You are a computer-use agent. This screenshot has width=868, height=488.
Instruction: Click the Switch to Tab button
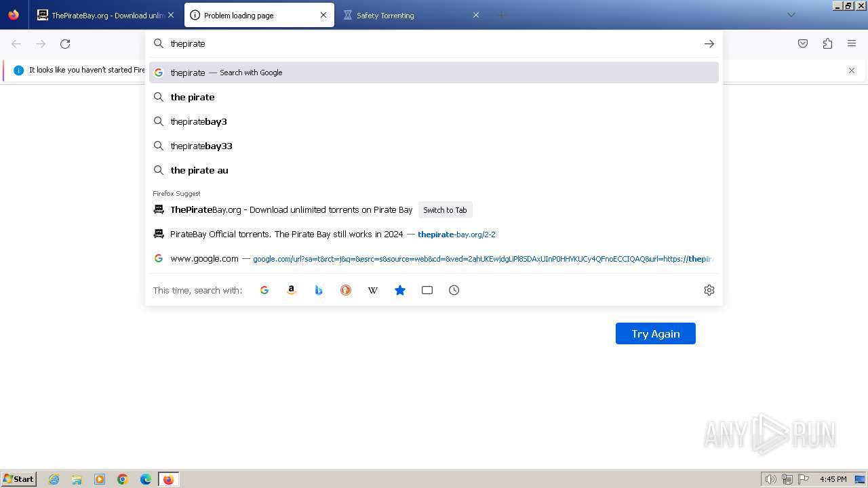click(x=445, y=210)
